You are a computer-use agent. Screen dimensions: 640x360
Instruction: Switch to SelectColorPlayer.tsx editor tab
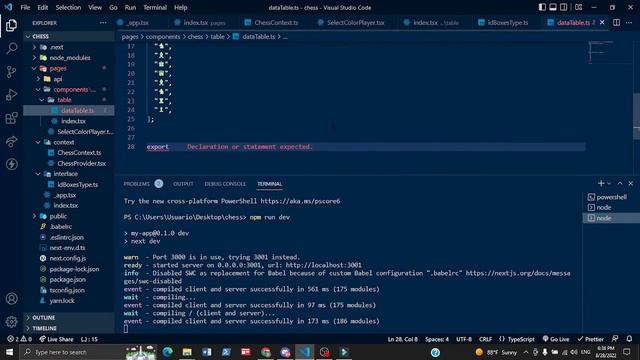[351, 22]
